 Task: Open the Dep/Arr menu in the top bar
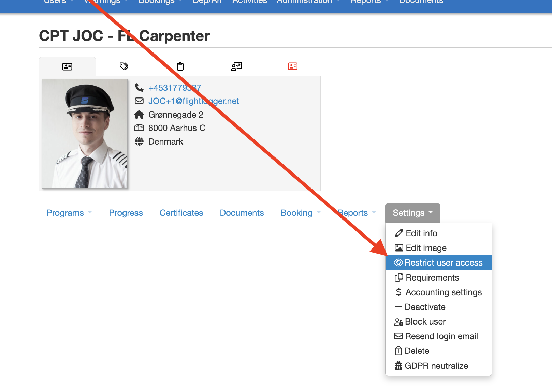(x=207, y=2)
